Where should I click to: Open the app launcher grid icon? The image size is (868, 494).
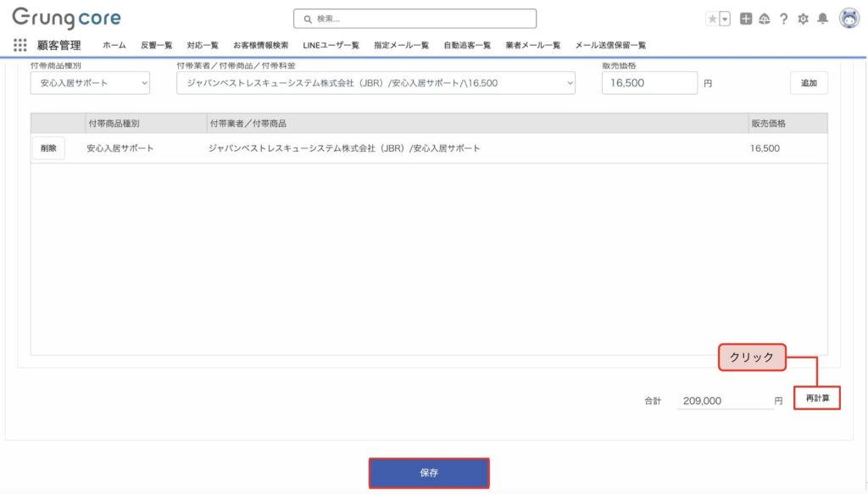tap(20, 45)
